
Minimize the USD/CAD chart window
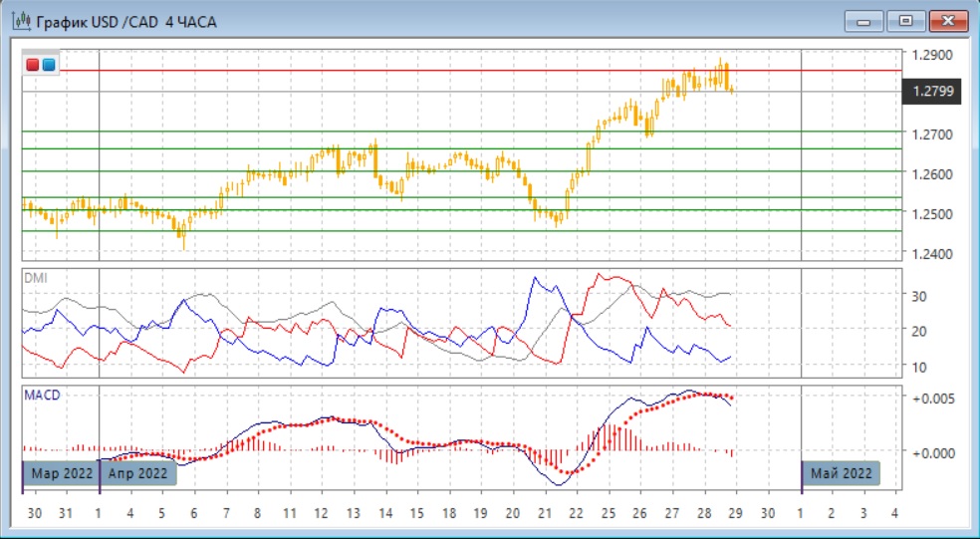863,21
